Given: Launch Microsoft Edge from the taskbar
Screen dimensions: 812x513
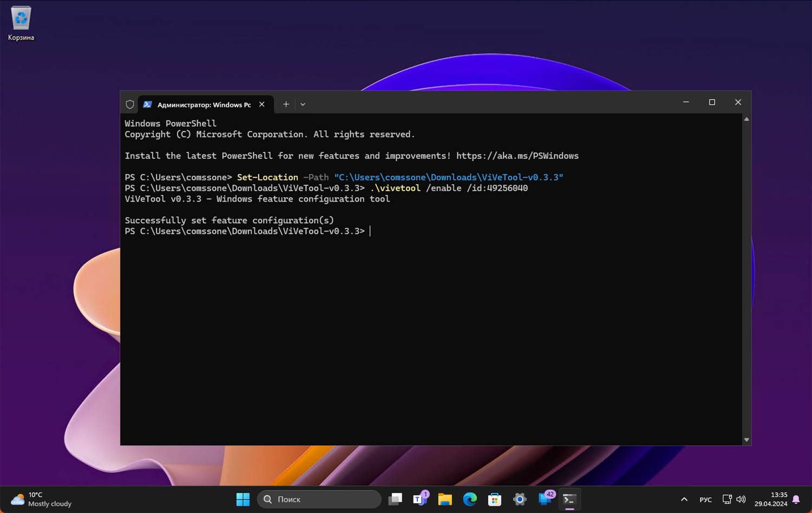Looking at the screenshot, I should (x=470, y=499).
